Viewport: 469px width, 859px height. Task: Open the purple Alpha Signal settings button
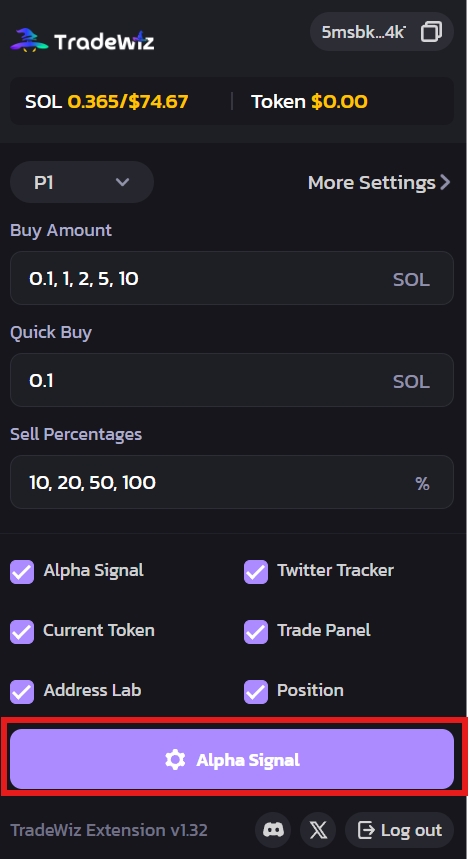232,759
